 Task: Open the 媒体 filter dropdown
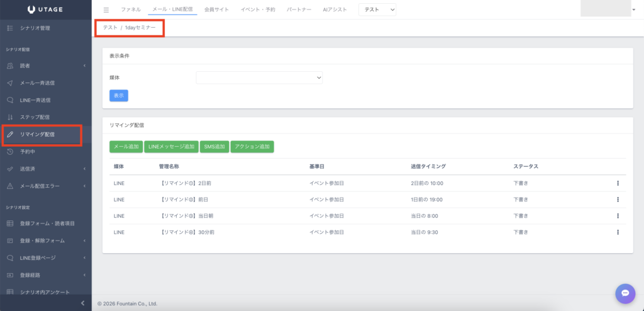click(x=259, y=77)
